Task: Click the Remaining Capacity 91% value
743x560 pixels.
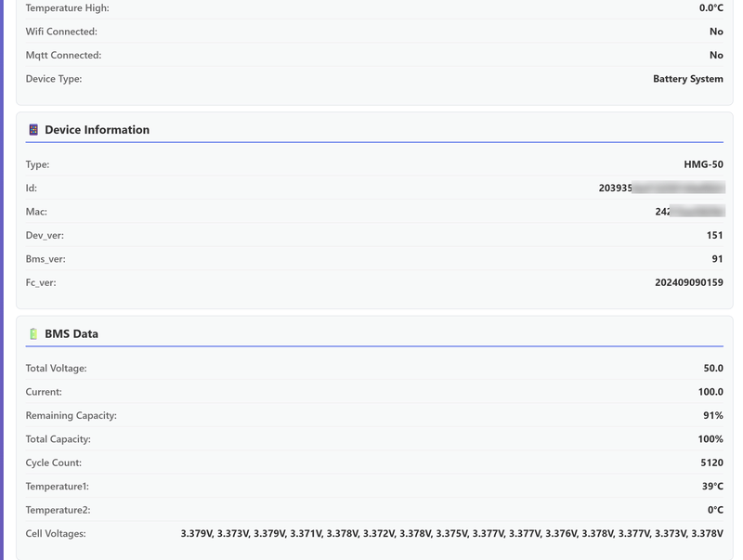Action: [712, 415]
